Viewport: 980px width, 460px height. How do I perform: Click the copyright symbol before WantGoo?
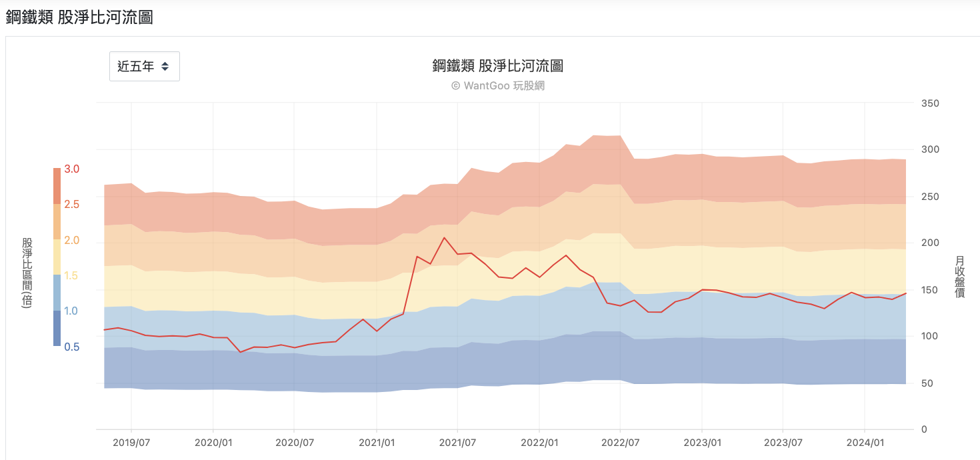455,85
